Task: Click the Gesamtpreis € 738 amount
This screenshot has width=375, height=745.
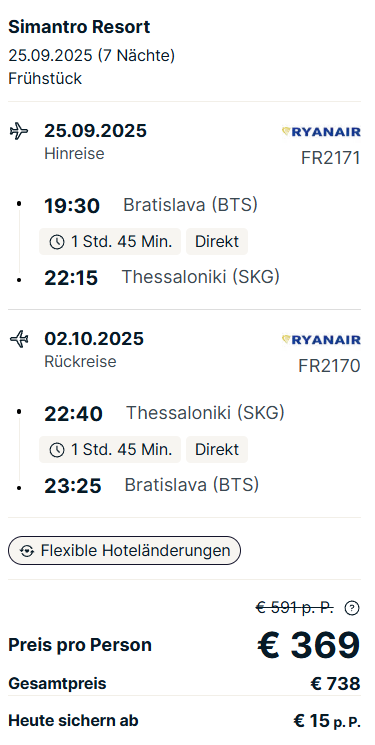Action: pos(336,684)
